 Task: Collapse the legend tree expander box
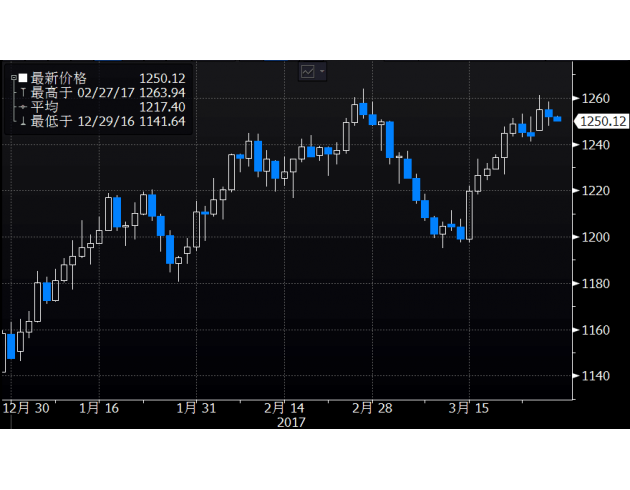point(13,78)
